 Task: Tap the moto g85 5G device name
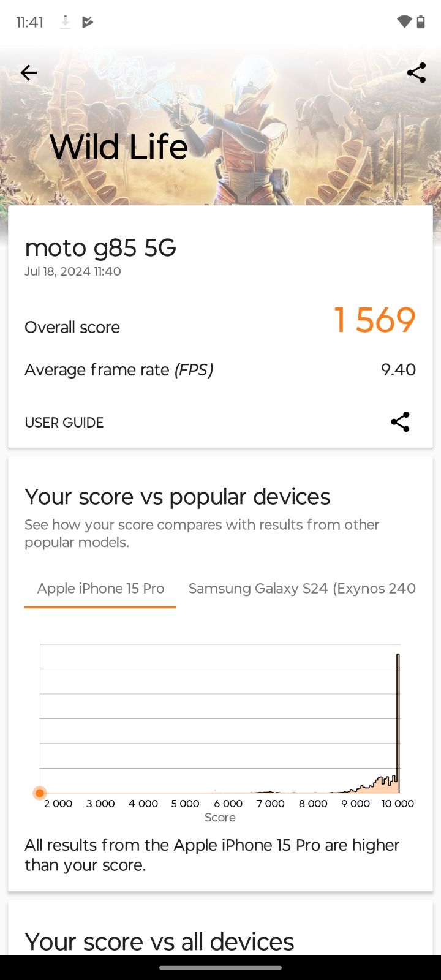(100, 248)
